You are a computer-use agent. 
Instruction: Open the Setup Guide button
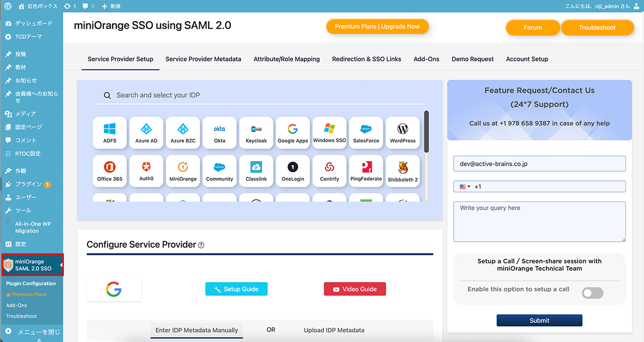tap(236, 289)
